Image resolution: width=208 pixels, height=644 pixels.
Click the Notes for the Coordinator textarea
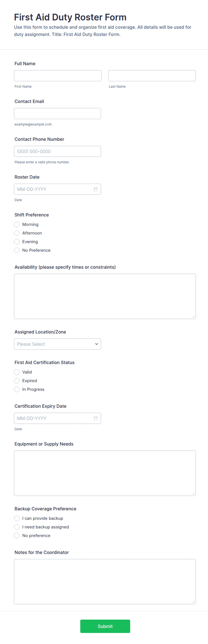105,581
